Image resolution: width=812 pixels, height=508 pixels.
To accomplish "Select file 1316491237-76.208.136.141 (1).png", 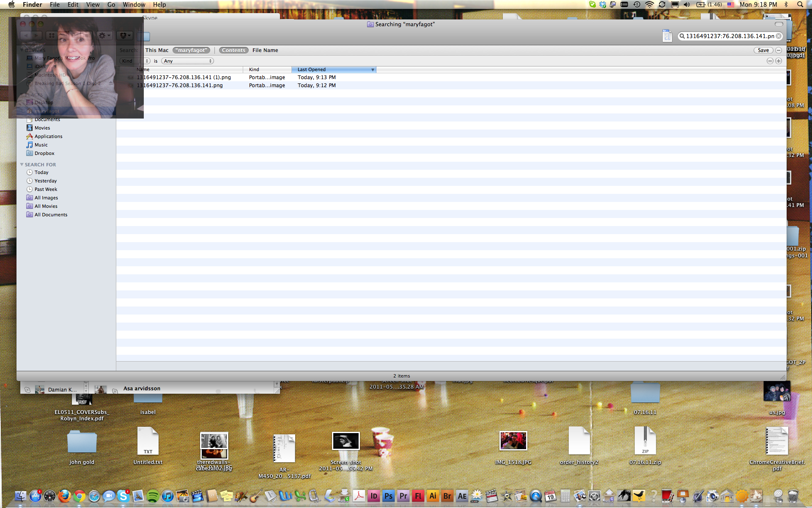I will coord(184,77).
